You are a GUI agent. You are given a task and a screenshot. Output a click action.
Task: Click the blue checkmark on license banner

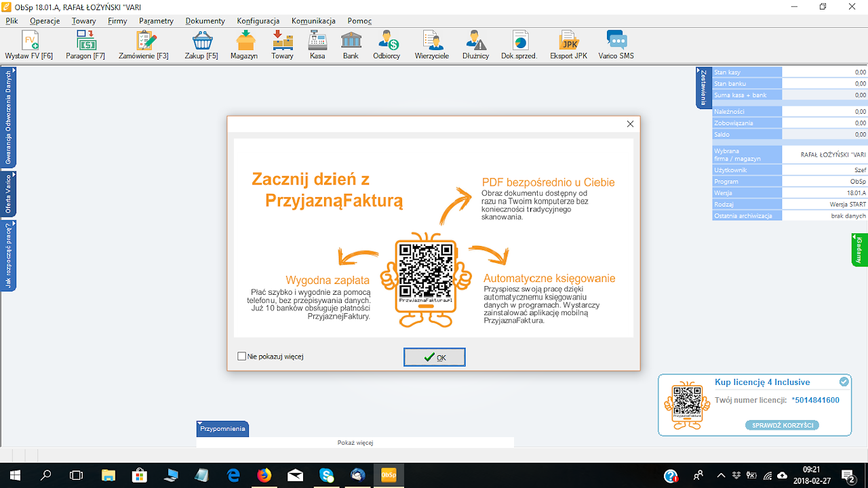pyautogui.click(x=844, y=382)
